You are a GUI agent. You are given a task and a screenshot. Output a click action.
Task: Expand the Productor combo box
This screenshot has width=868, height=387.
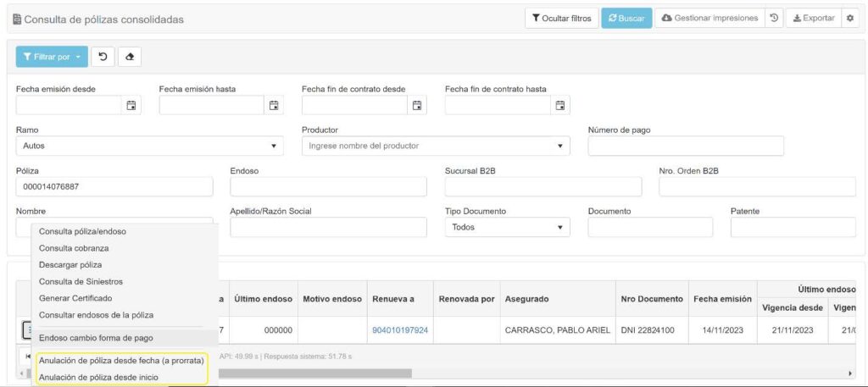[x=436, y=146]
